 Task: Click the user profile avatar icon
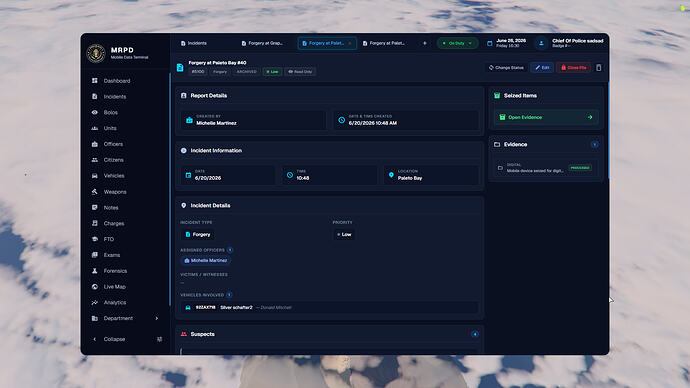tap(541, 43)
